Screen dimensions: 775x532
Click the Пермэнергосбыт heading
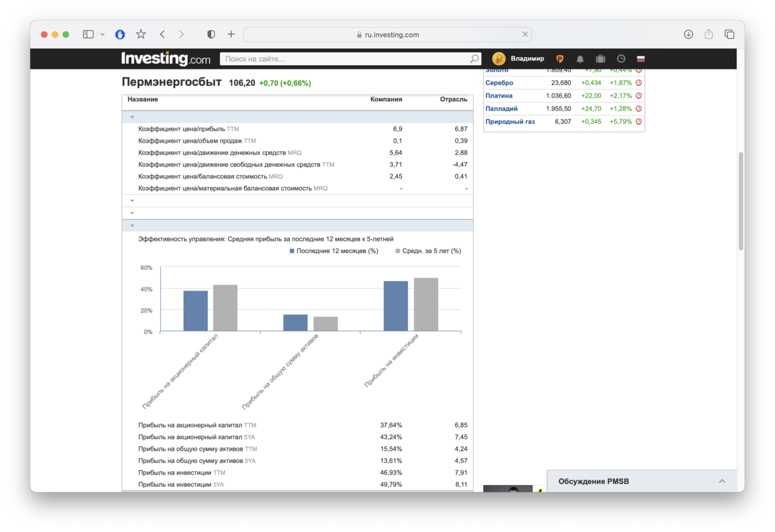pyautogui.click(x=172, y=83)
